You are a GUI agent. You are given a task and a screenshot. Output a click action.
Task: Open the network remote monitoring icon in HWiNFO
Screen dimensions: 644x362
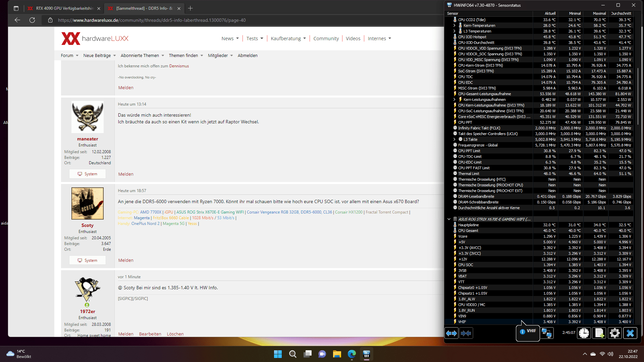(x=547, y=333)
